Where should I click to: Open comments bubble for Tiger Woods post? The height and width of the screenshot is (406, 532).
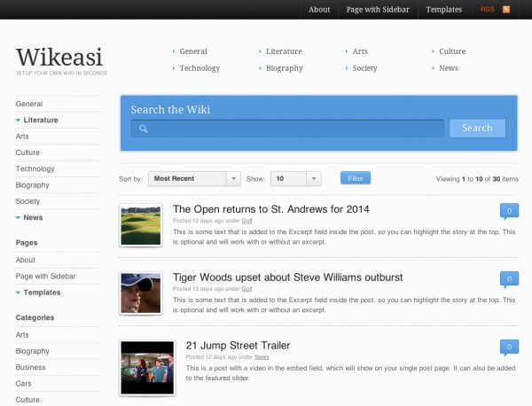tap(509, 279)
